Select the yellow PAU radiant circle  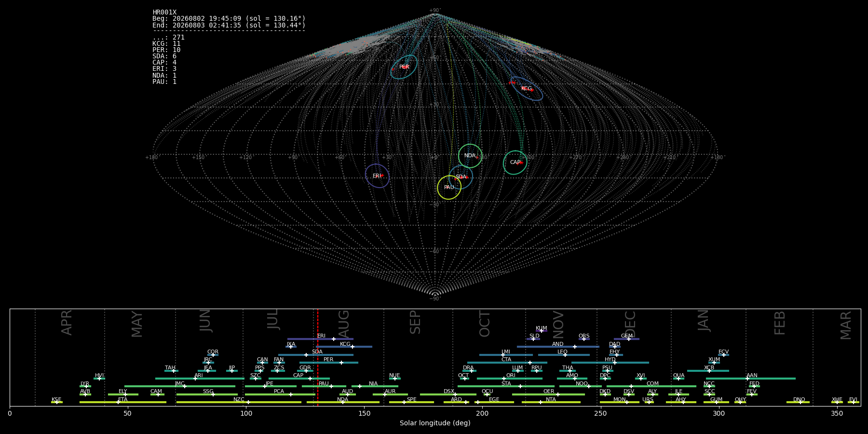click(x=449, y=187)
